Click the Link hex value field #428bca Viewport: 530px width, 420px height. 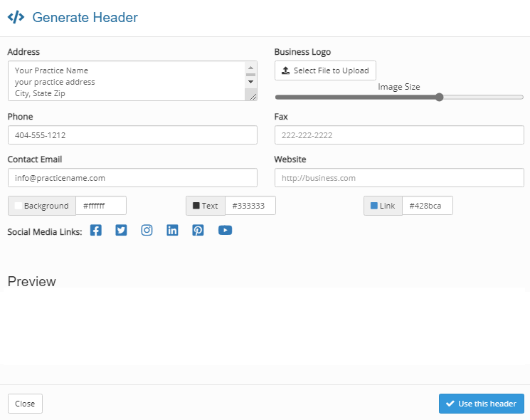coord(428,206)
